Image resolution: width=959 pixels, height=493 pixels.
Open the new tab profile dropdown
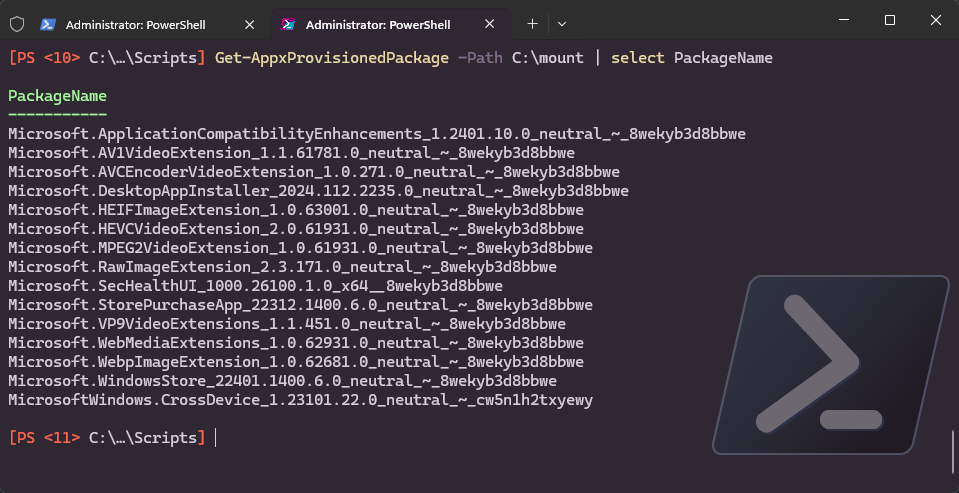(562, 24)
